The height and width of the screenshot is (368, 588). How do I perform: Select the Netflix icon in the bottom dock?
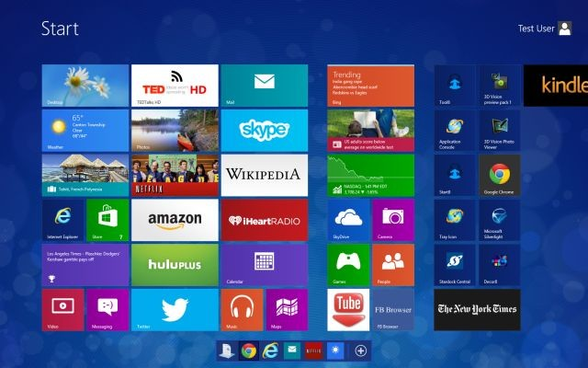[312, 351]
